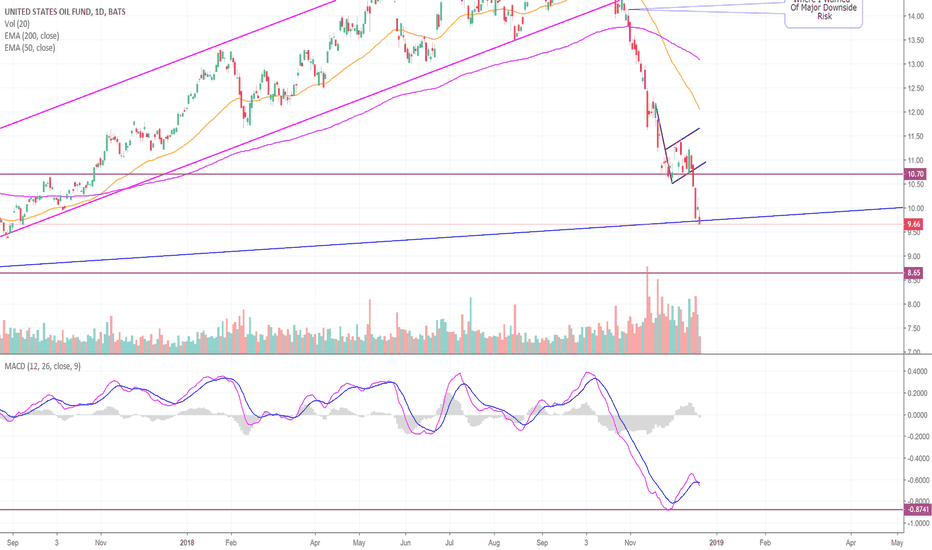This screenshot has width=932, height=550.
Task: Select the EMA (50, close) indicator label
Action: tap(30, 48)
